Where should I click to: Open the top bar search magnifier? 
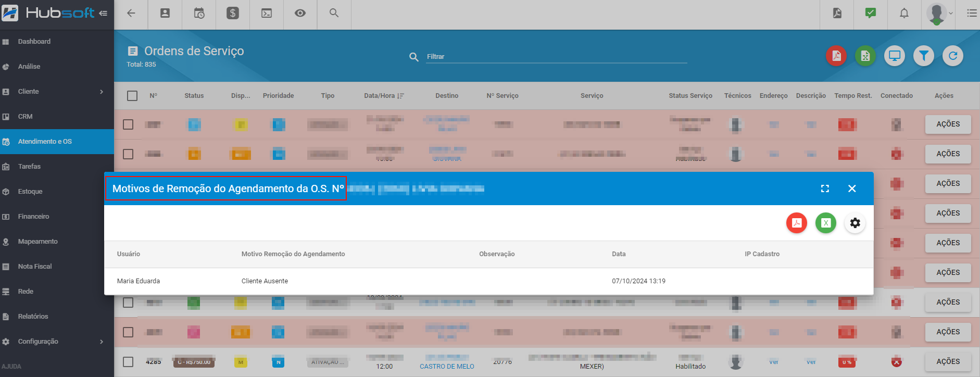[x=334, y=14]
